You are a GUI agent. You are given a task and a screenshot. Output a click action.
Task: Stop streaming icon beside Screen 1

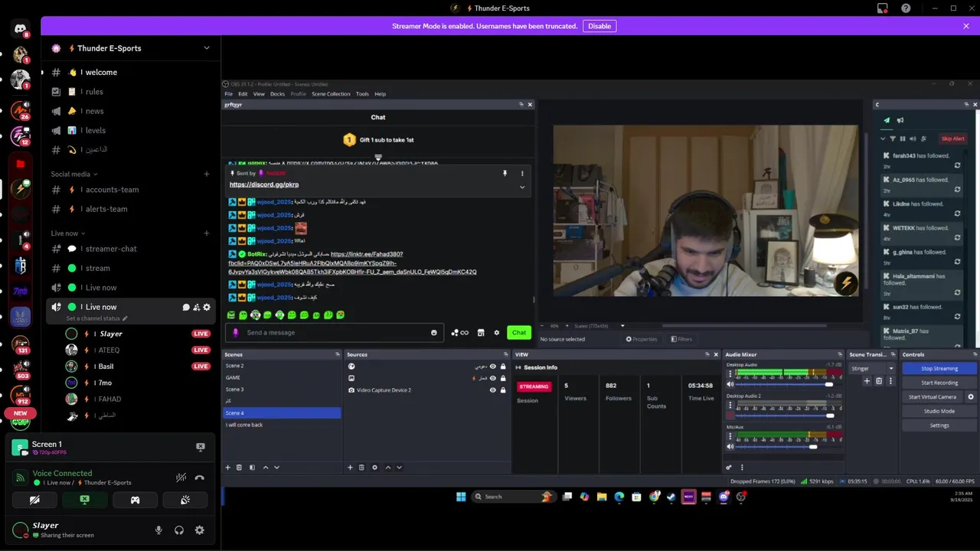pyautogui.click(x=201, y=447)
